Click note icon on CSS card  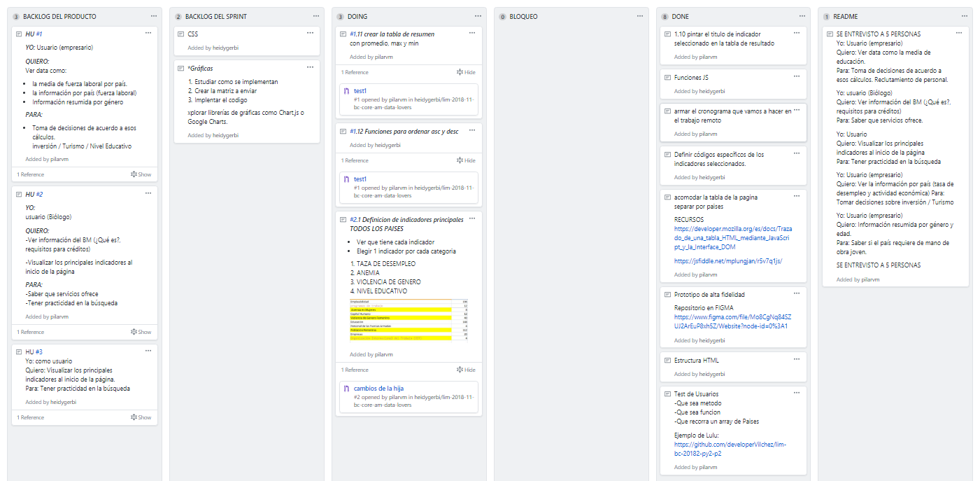click(x=180, y=34)
